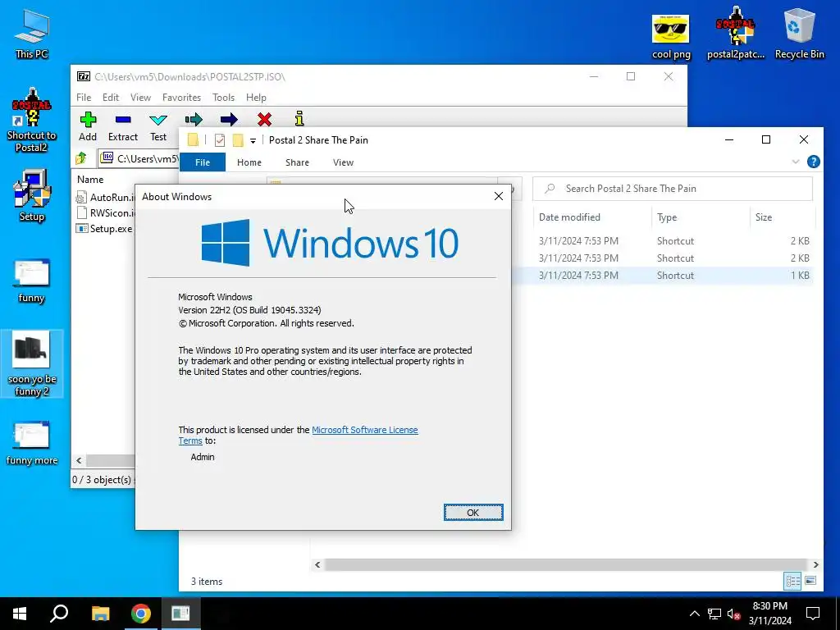
Task: Sort by Size column in Explorer
Action: point(764,217)
